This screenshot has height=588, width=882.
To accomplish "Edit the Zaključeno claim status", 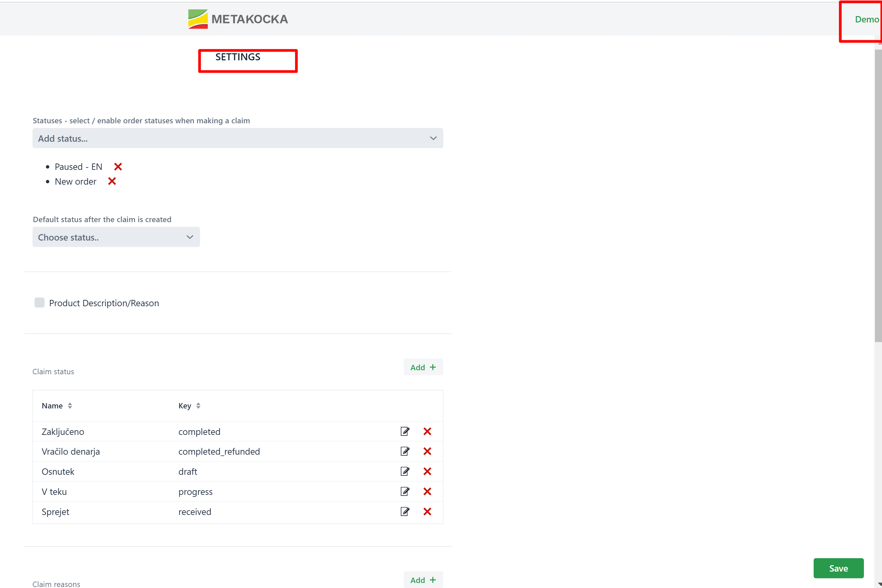I will point(404,431).
